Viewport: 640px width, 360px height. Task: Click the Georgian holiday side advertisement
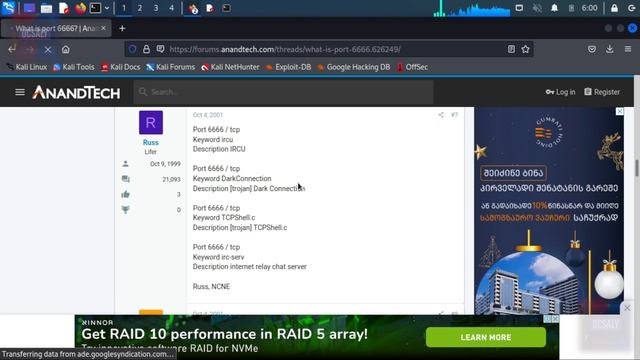549,211
